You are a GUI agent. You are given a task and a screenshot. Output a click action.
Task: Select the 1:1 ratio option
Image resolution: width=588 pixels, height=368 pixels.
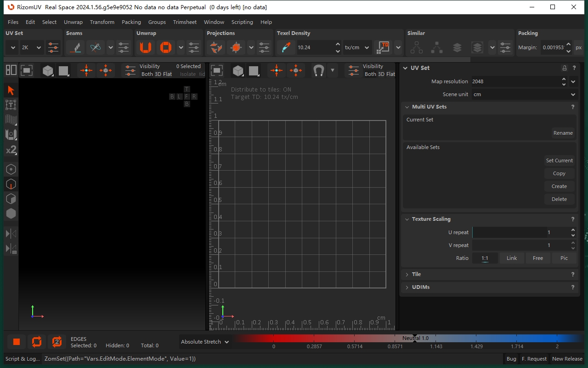click(485, 258)
